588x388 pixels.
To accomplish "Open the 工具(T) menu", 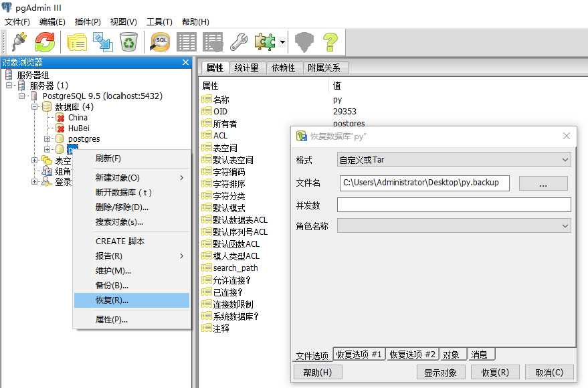I will (160, 21).
